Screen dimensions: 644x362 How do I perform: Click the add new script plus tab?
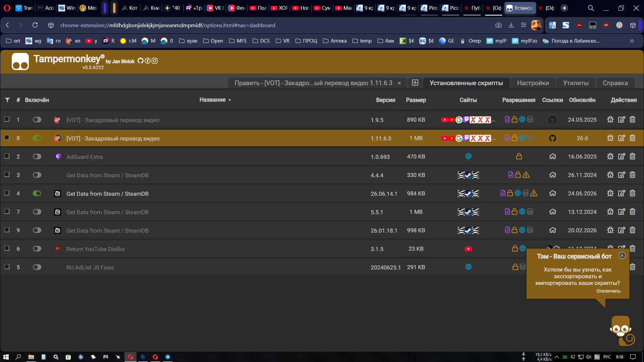(x=415, y=83)
